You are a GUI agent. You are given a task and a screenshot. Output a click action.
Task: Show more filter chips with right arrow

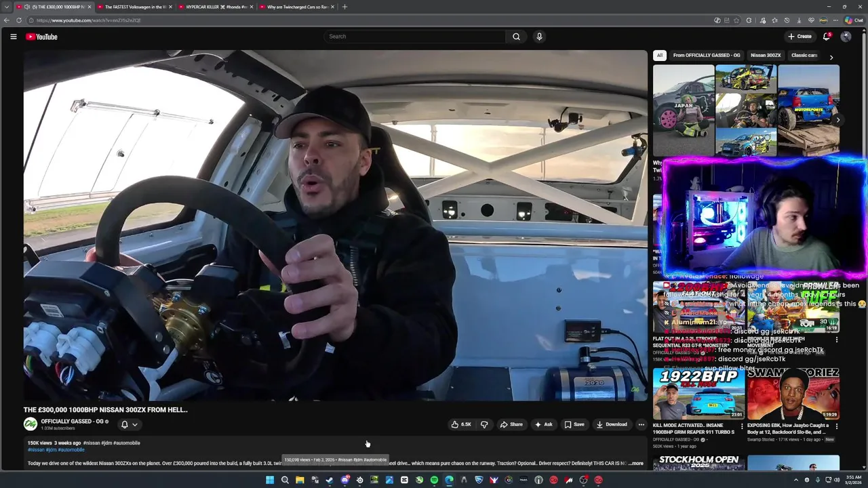[x=831, y=57]
